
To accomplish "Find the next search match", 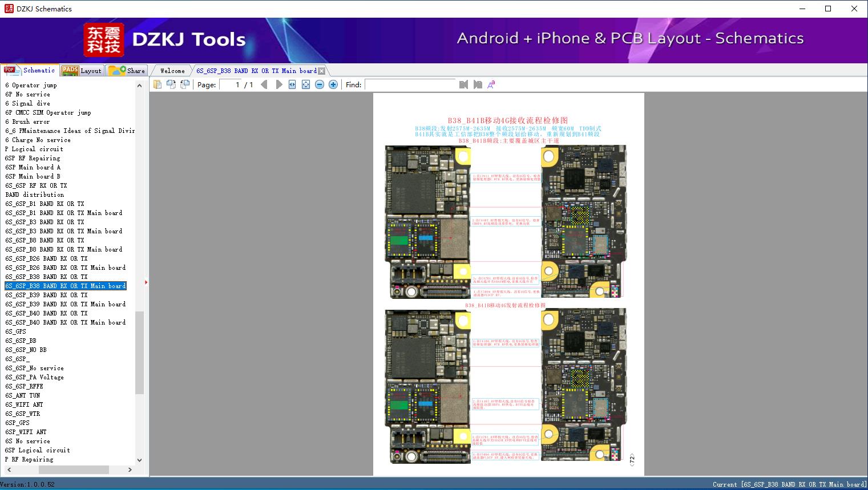I will 478,84.
